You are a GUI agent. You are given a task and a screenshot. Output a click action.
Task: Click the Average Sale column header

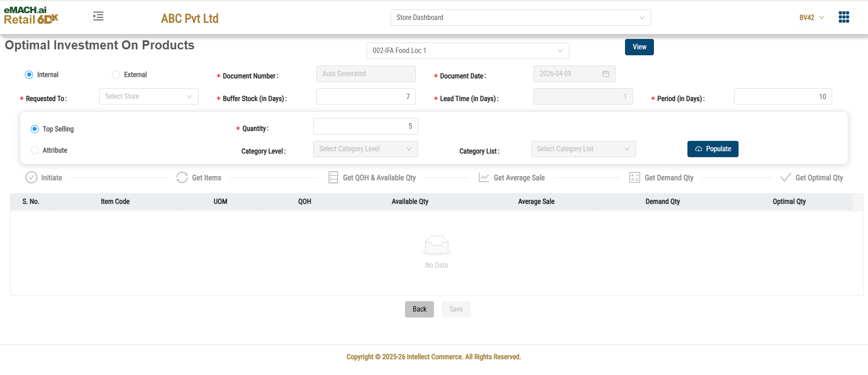click(536, 202)
